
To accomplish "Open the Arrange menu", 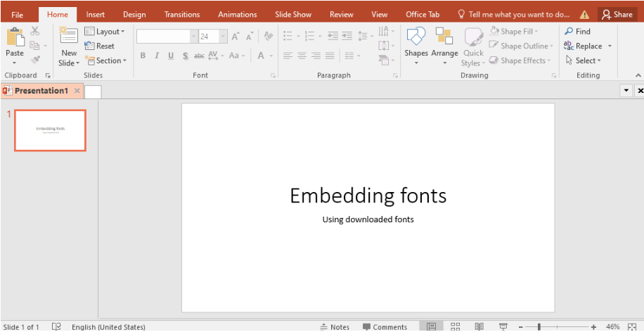I will click(444, 46).
